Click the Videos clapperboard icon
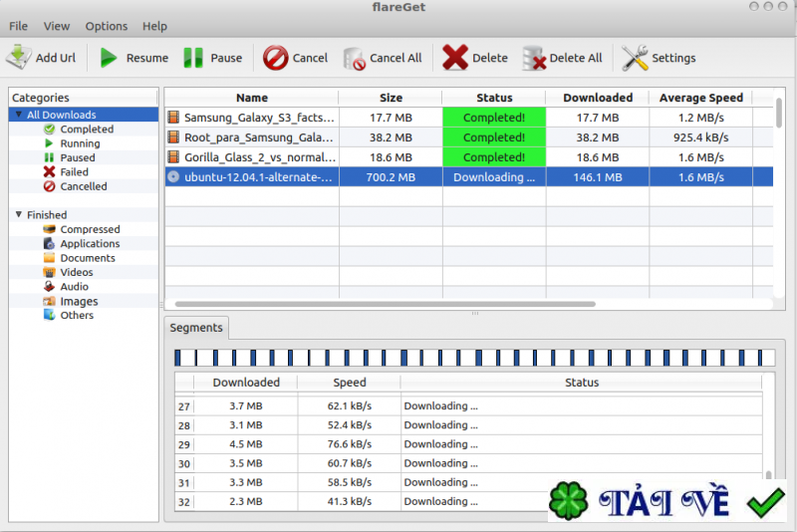The image size is (797, 532). pos(49,272)
